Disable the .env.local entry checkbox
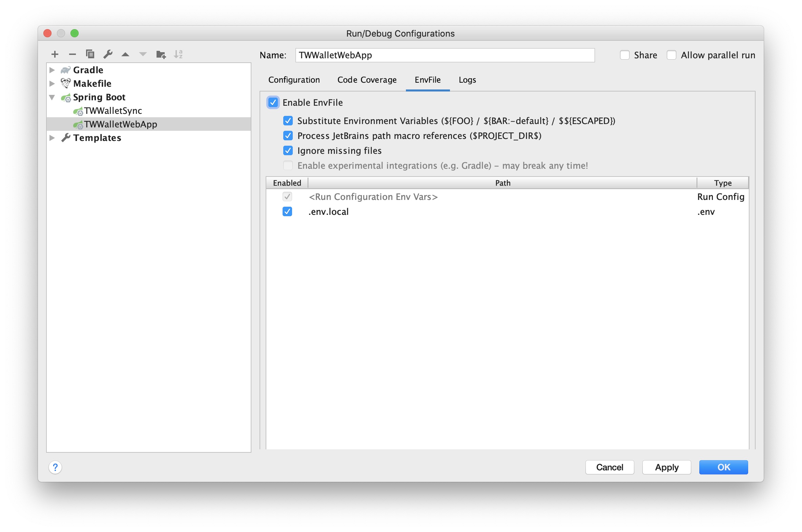This screenshot has height=532, width=802. click(287, 212)
